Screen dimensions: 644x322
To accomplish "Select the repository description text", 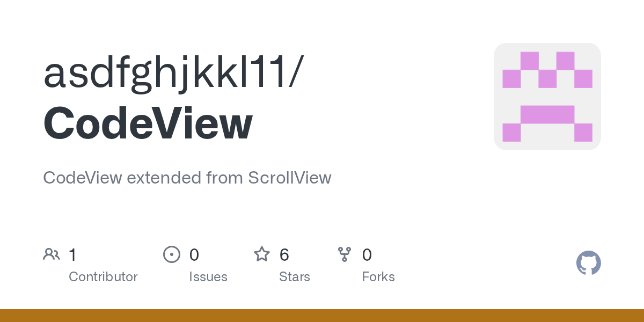I will coord(187,178).
